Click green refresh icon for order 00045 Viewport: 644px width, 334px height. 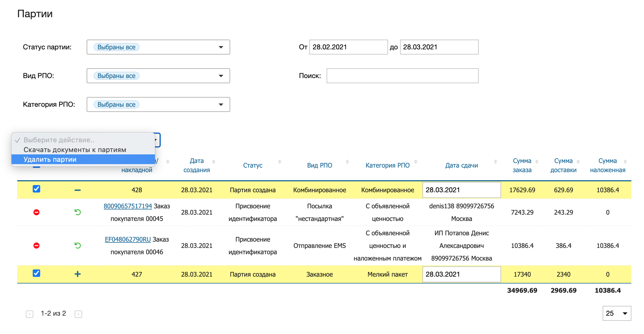[77, 212]
